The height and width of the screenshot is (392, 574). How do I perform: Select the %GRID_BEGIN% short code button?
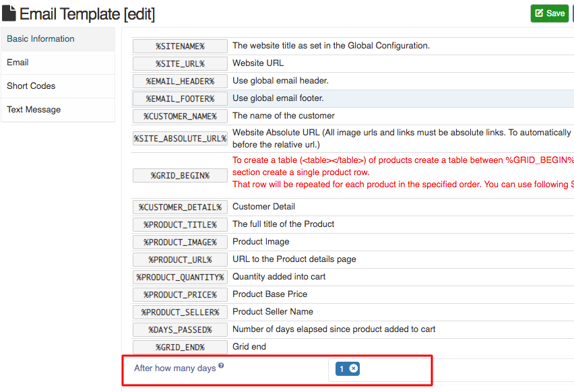180,176
